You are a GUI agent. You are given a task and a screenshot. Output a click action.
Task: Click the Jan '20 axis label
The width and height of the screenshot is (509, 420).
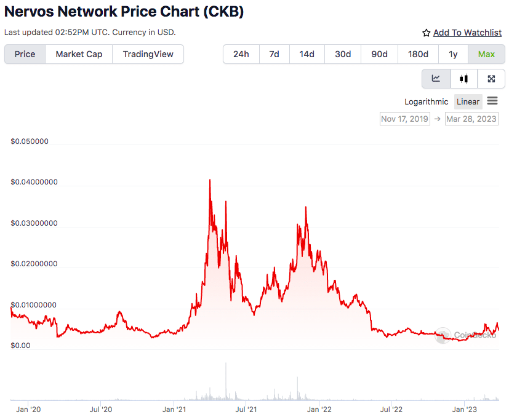click(x=28, y=410)
